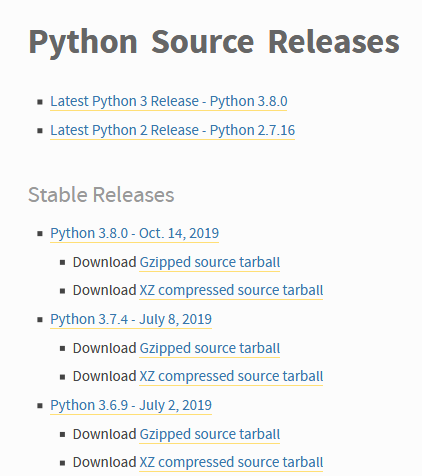Download XZ compressed source tarball for Python 3.7.4

pos(231,376)
